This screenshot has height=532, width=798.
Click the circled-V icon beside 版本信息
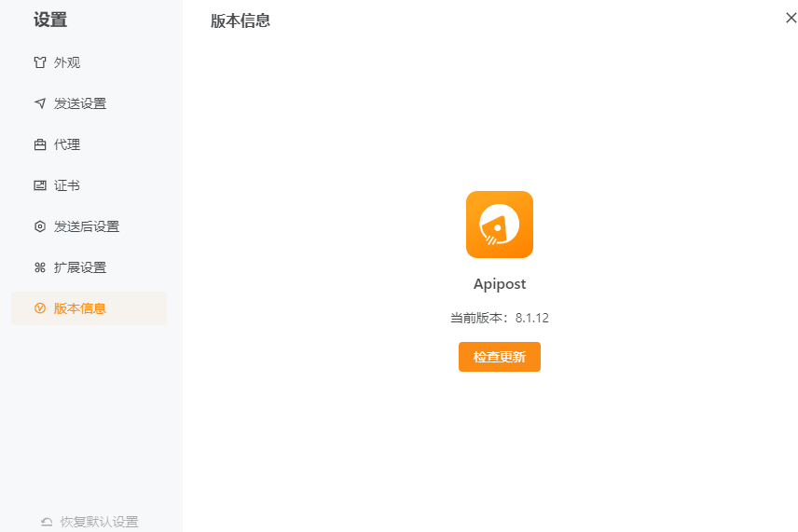40,308
